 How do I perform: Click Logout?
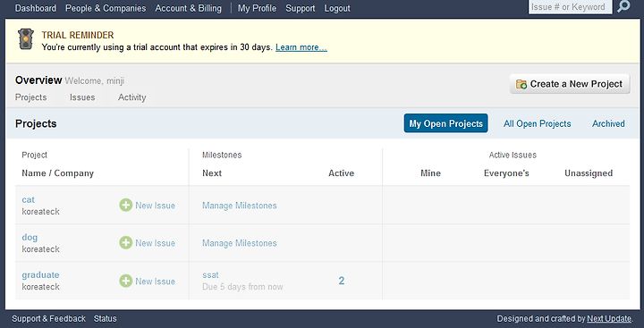pos(337,8)
